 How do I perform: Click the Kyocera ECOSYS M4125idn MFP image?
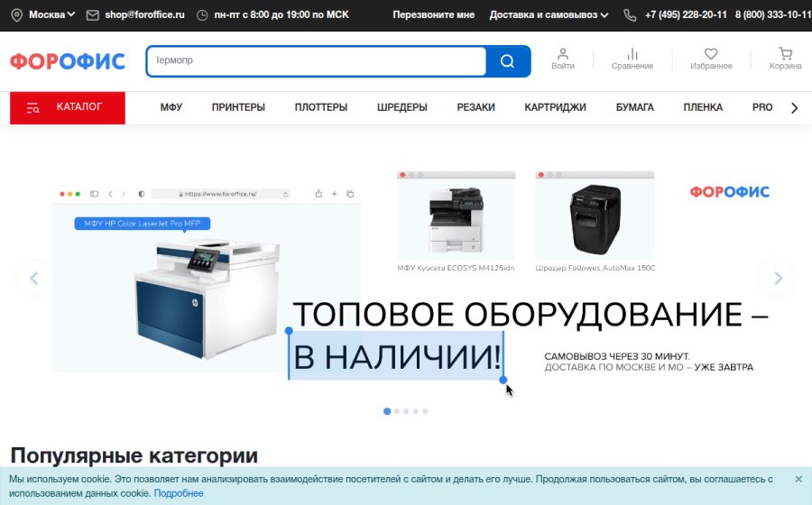[457, 219]
